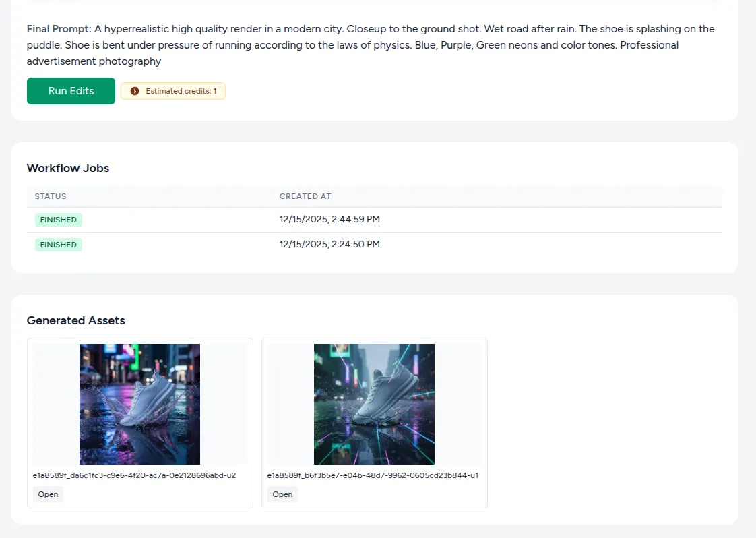Open the green neon lines sneaker thumbnail

pyautogui.click(x=374, y=404)
